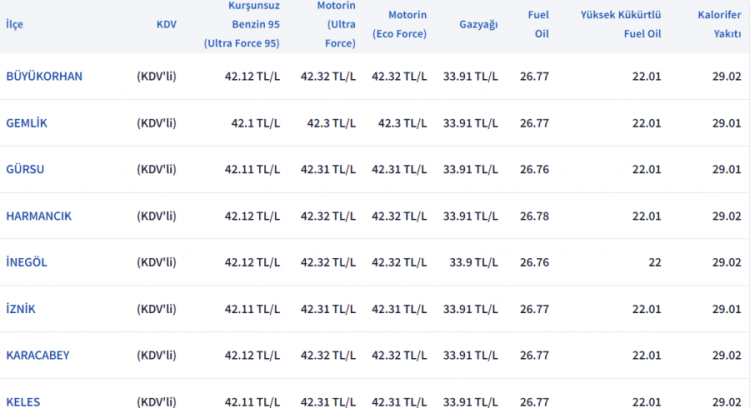Open the İZNİK district link
The height and width of the screenshot is (408, 750).
pos(21,309)
